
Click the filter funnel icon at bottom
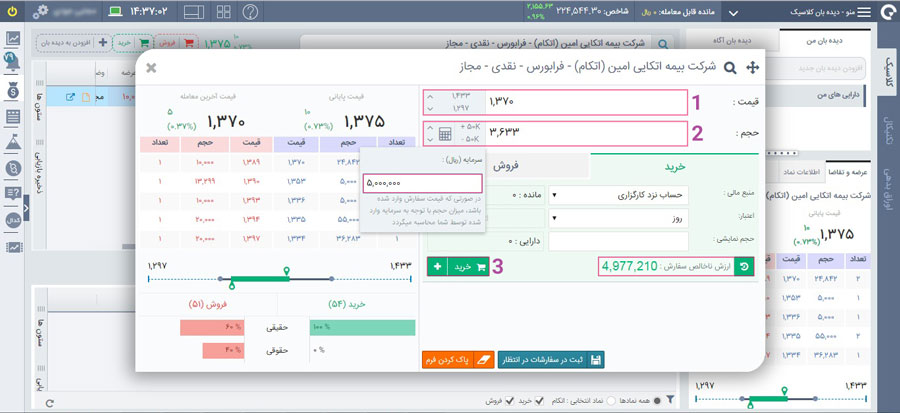point(669,400)
